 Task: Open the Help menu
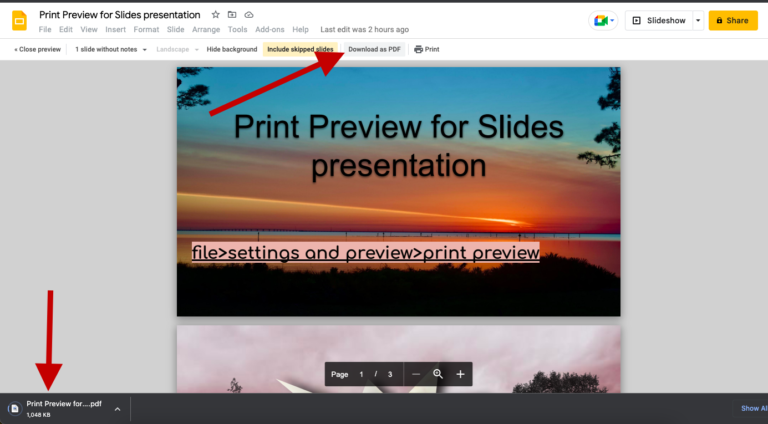pos(300,29)
